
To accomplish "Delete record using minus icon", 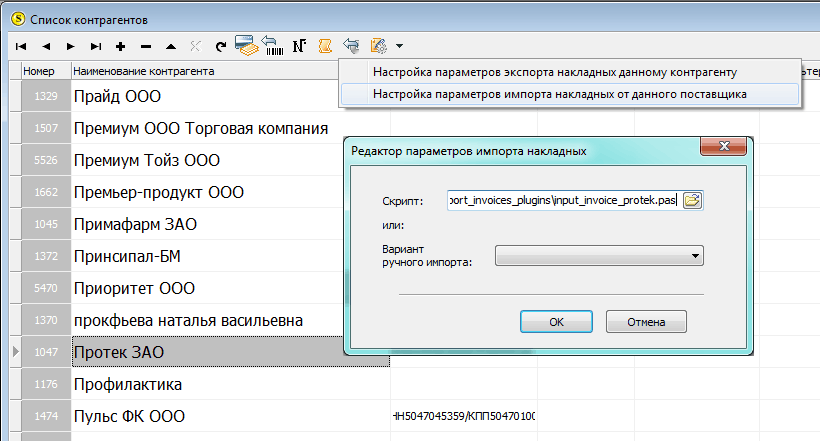I will tap(146, 47).
